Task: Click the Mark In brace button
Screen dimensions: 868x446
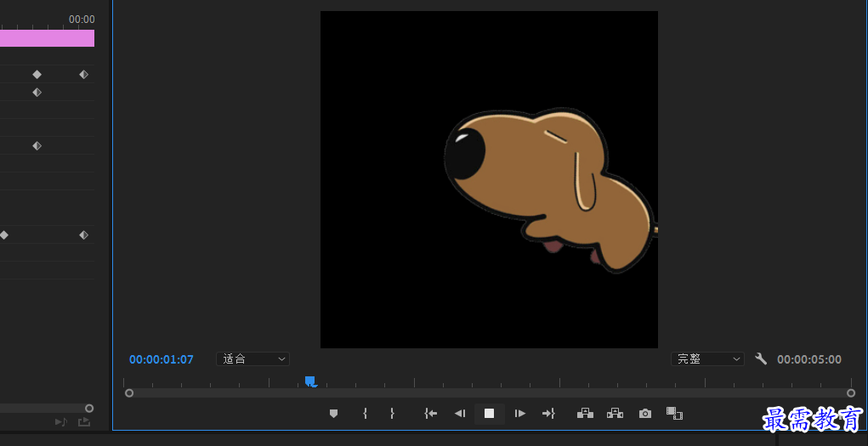Action: click(365, 414)
